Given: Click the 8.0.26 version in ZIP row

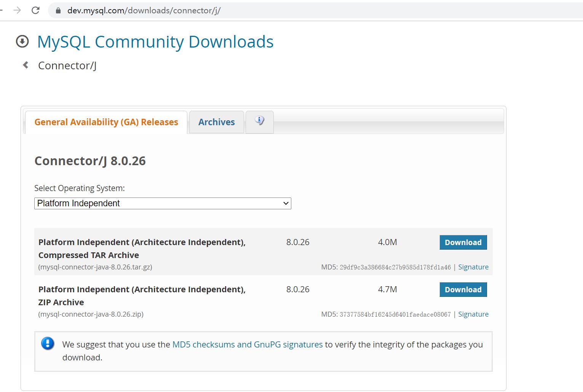Looking at the screenshot, I should click(x=298, y=290).
